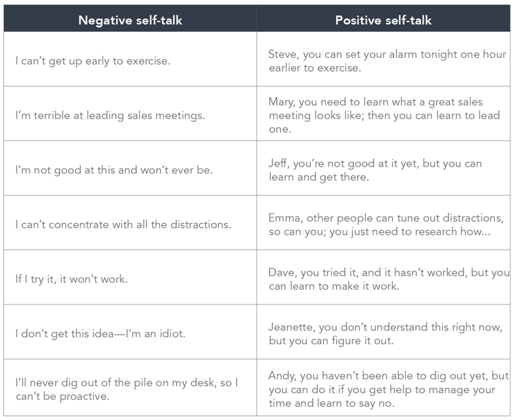Click the word "Steve" in first row
Image resolution: width=516 pixels, height=420 pixels.
pos(283,54)
